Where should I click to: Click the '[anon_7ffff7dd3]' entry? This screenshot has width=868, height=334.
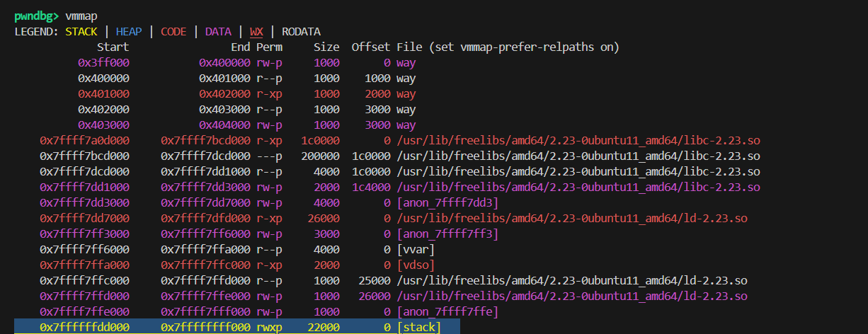(447, 202)
